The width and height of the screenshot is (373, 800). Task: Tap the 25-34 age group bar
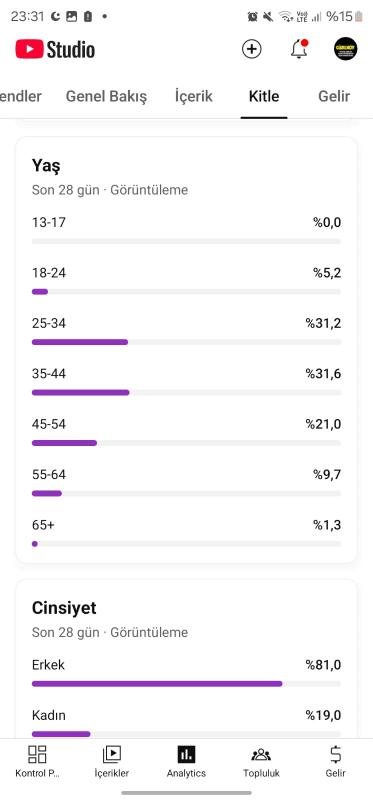click(186, 342)
